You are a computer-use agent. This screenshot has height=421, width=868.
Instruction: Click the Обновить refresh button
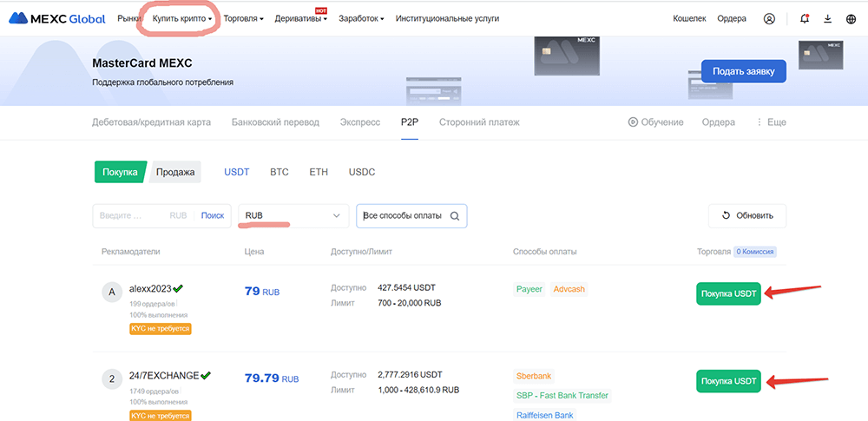pos(747,216)
